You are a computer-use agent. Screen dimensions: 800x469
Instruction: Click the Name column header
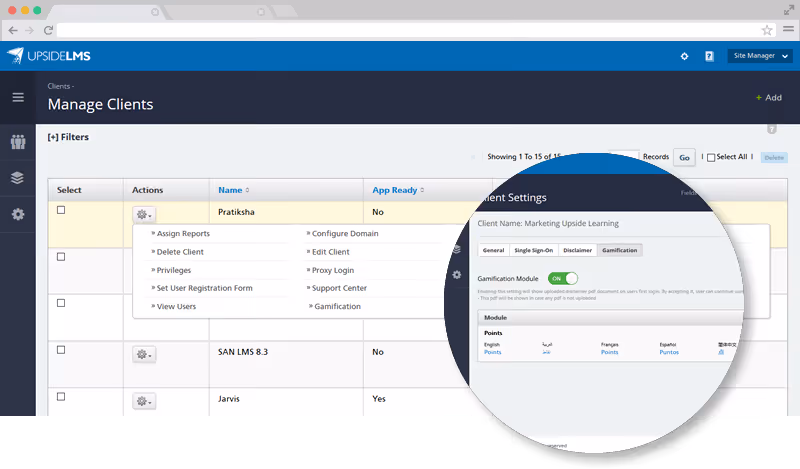230,190
